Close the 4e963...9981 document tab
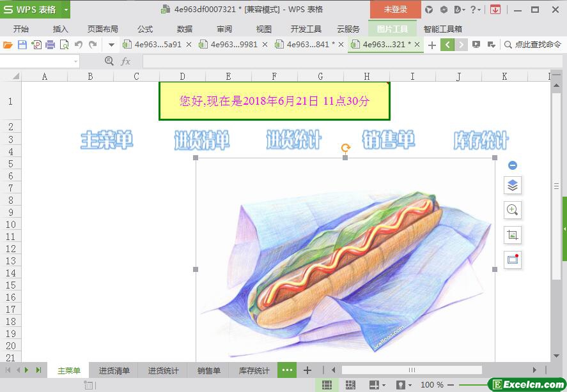 (265, 45)
